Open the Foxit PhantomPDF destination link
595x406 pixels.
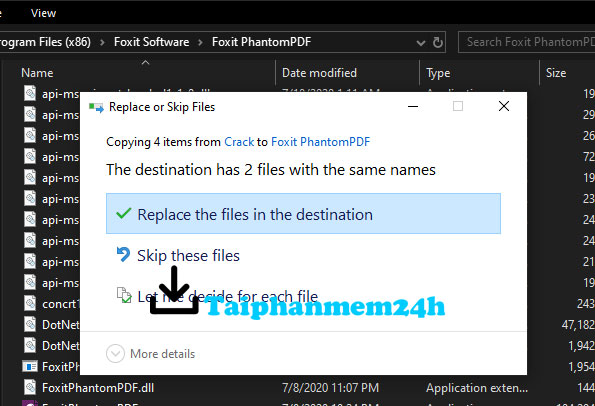click(320, 142)
